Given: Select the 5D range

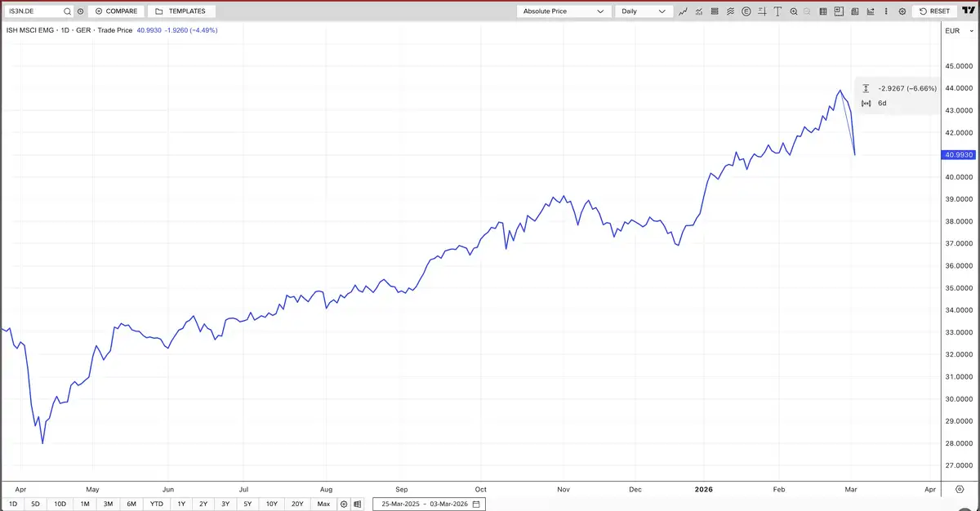Looking at the screenshot, I should point(35,504).
